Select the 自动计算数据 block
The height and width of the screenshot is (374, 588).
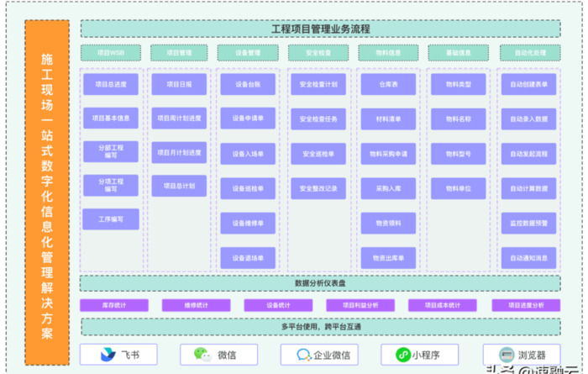click(x=528, y=188)
